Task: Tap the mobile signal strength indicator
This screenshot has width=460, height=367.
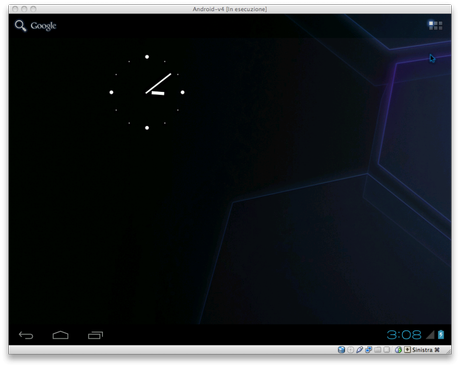Action: 430,335
